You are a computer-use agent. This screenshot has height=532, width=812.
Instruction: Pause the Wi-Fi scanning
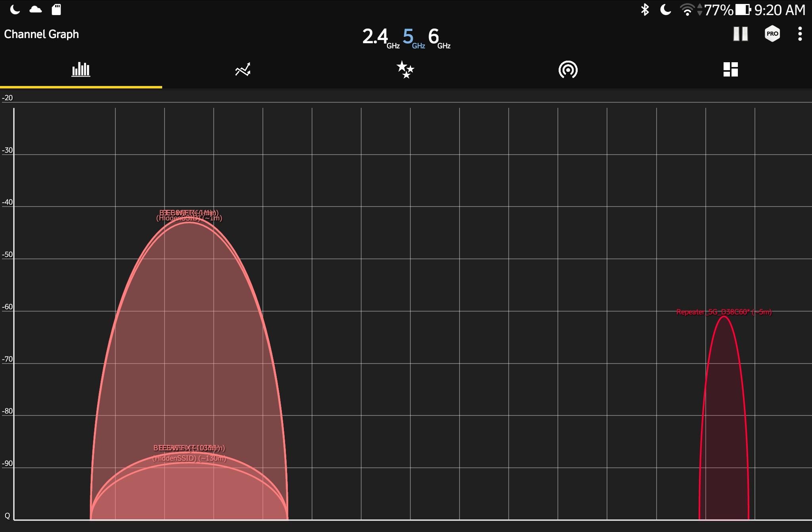pos(740,34)
